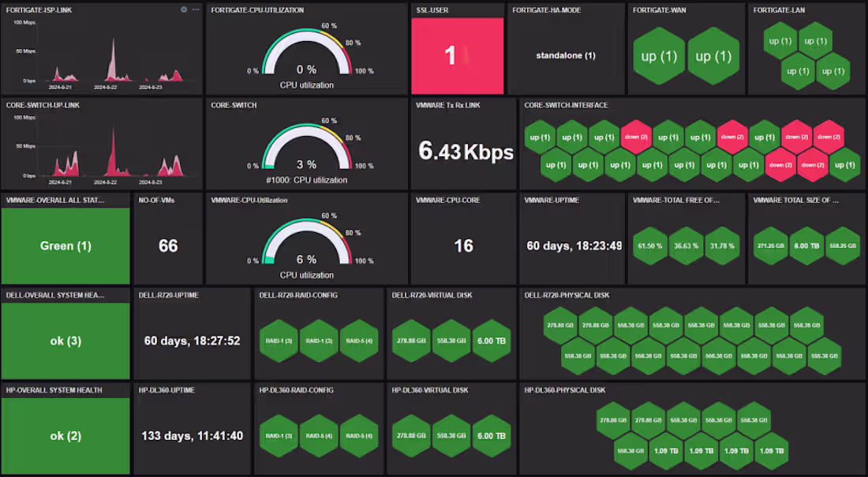Screen dimensions: 868x477
Task: Click the gear icon in FORTIGATE-ISP-LINK panel header
Action: [184, 10]
